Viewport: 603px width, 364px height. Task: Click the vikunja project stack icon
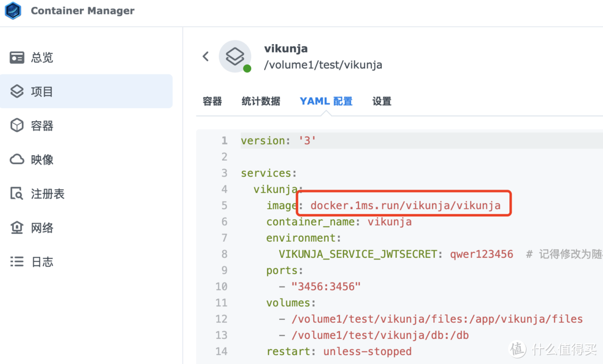pyautogui.click(x=235, y=56)
